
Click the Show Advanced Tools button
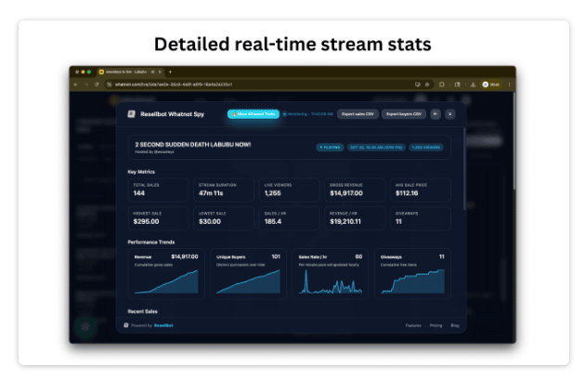(252, 114)
